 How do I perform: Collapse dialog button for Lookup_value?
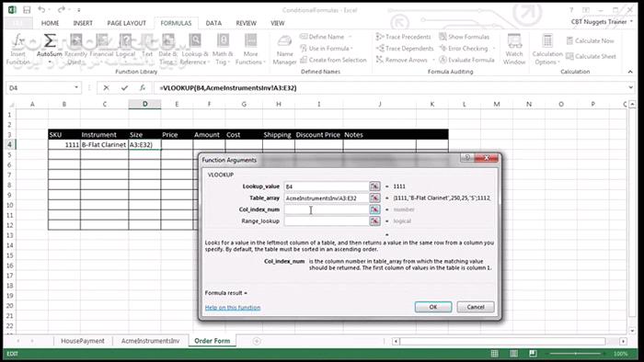374,187
